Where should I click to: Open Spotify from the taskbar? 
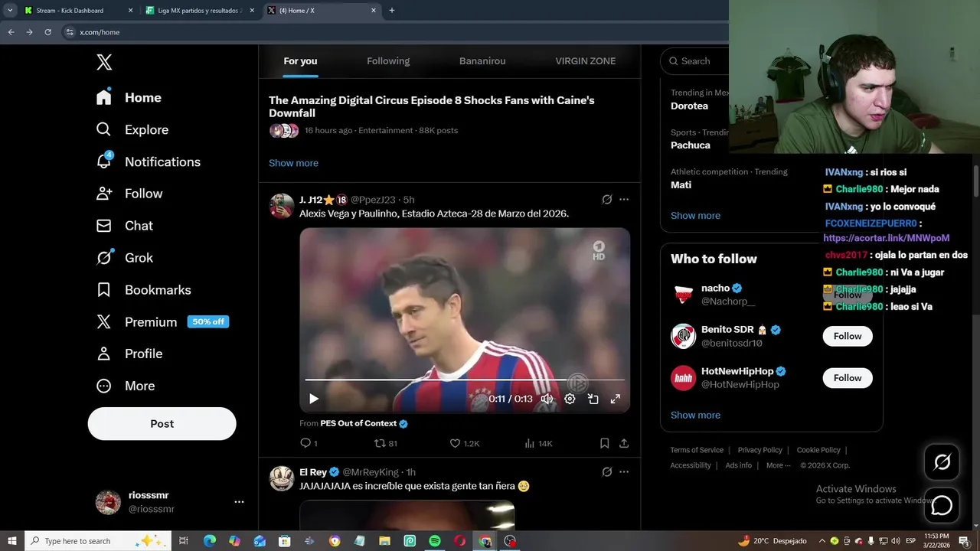tap(435, 541)
